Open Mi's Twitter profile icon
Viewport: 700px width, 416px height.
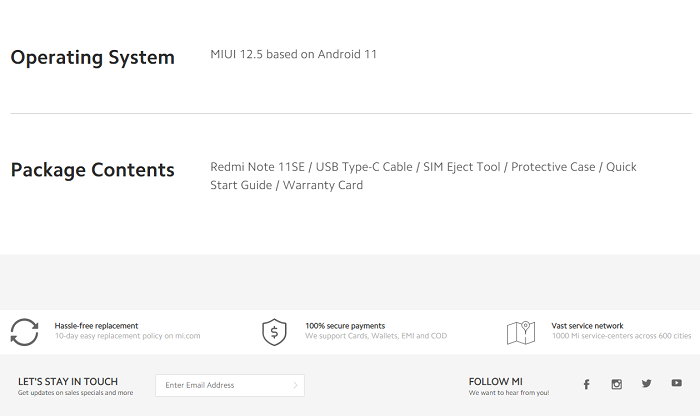pos(646,383)
